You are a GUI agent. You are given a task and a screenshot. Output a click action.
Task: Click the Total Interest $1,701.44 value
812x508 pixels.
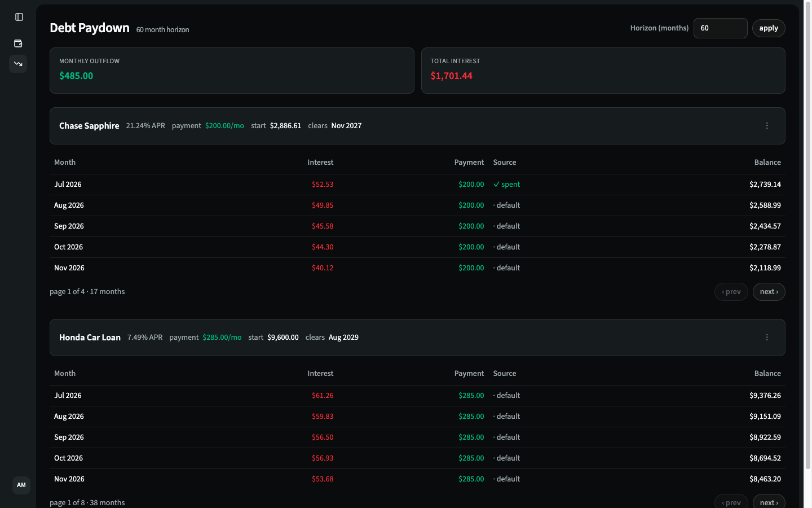(451, 76)
